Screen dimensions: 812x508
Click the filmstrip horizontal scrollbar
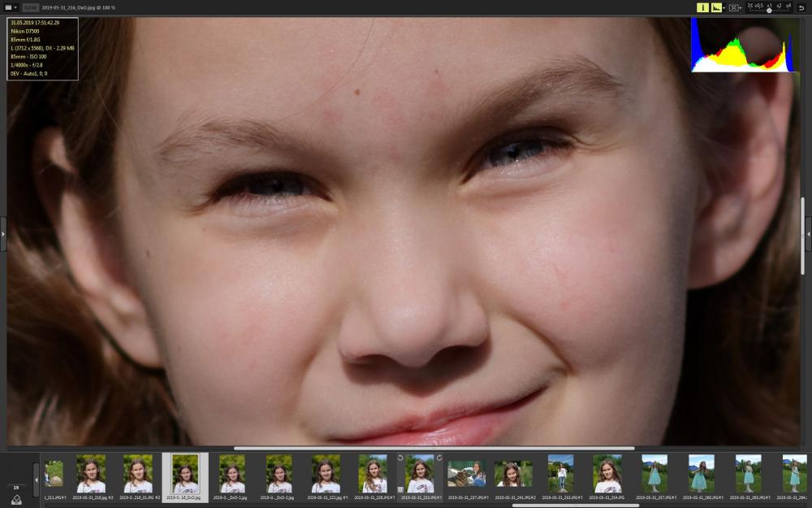click(x=576, y=506)
